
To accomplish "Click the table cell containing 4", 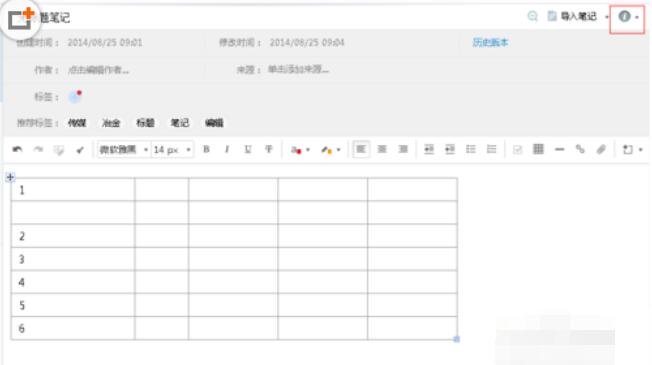I will 73,282.
